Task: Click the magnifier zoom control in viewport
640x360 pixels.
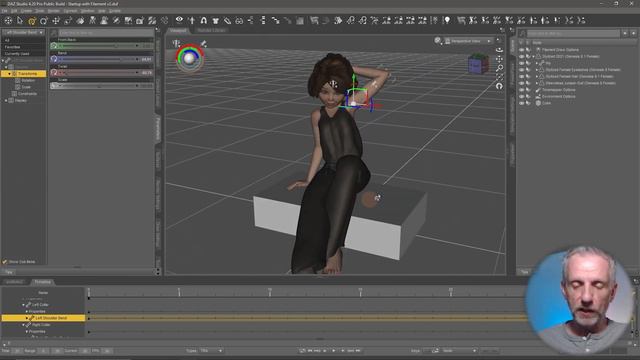Action: point(499,68)
